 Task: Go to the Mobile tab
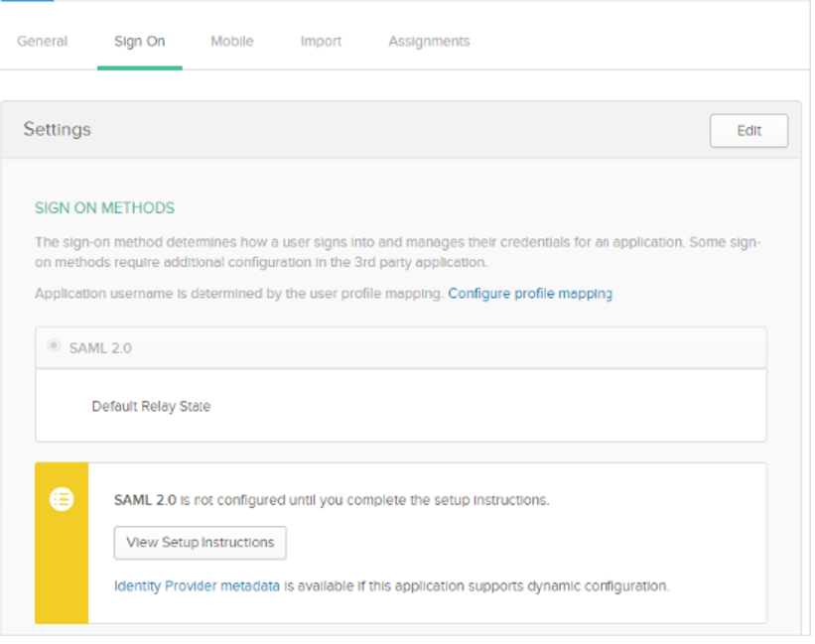click(232, 41)
